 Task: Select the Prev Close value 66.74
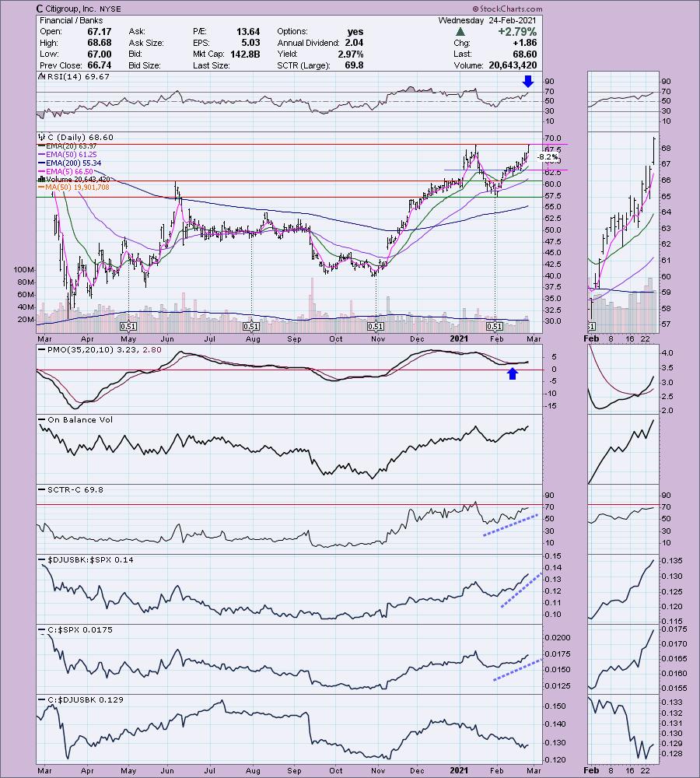pos(100,65)
